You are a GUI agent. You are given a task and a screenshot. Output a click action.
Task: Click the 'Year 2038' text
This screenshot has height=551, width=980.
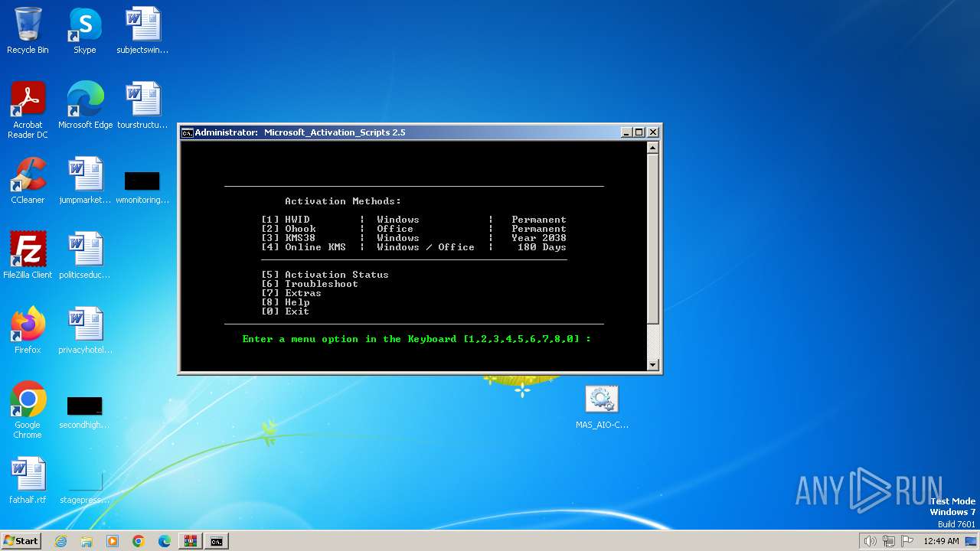point(539,238)
